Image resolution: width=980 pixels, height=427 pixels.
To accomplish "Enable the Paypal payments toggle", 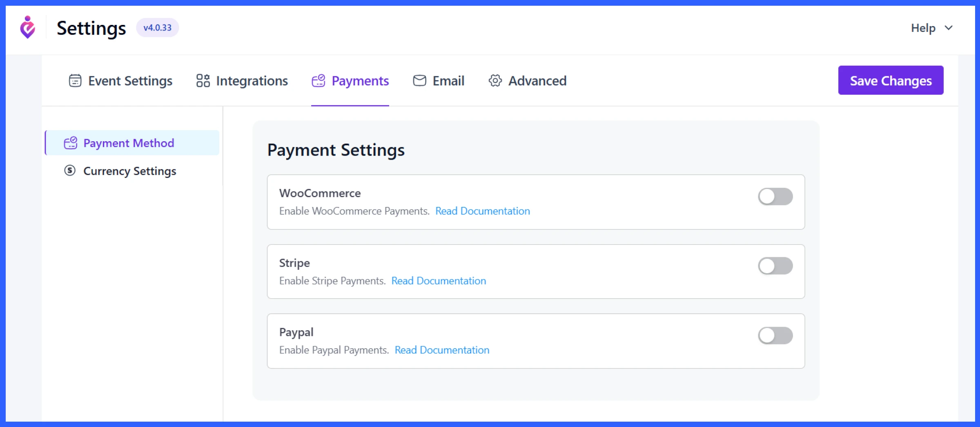I will 775,336.
